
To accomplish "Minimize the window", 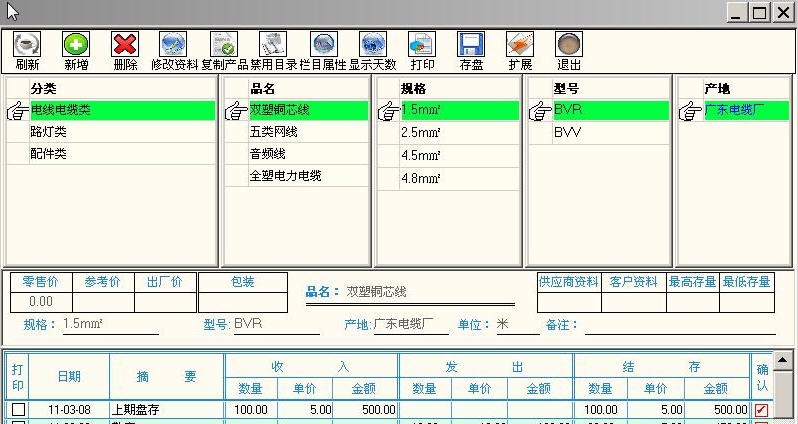I will click(x=735, y=13).
